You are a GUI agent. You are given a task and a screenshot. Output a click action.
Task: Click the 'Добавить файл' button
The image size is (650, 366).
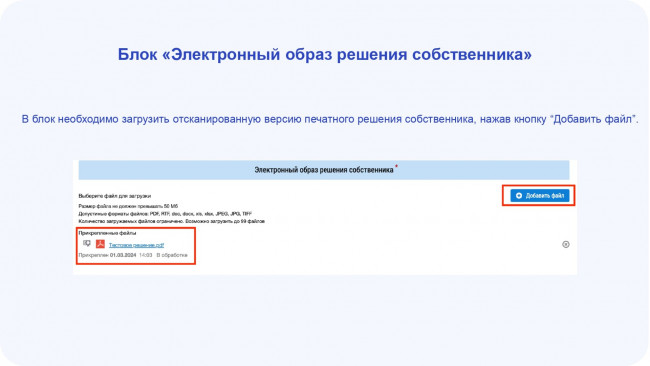[539, 196]
